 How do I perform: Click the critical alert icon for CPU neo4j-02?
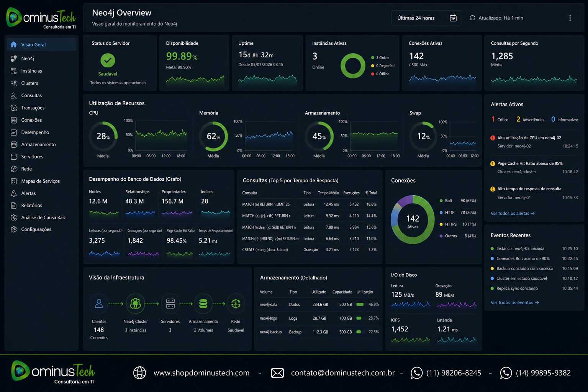(x=493, y=138)
